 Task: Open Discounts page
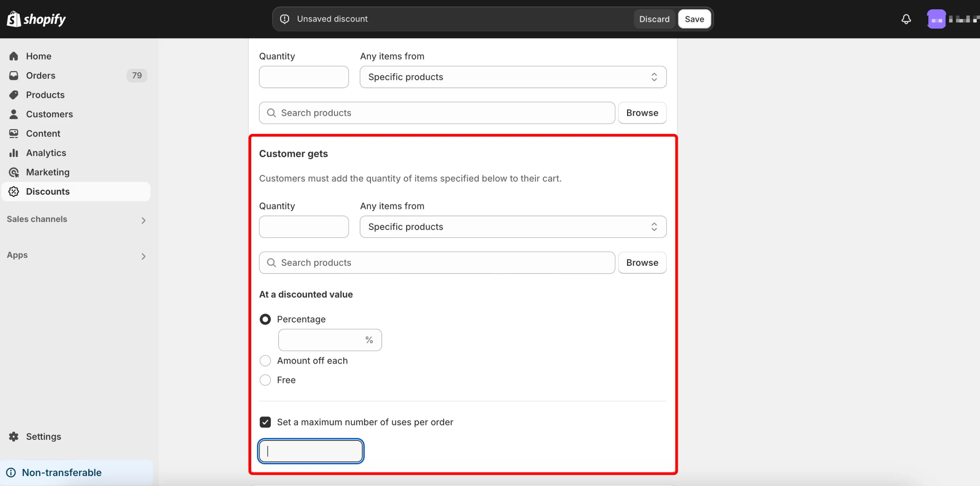(76, 192)
